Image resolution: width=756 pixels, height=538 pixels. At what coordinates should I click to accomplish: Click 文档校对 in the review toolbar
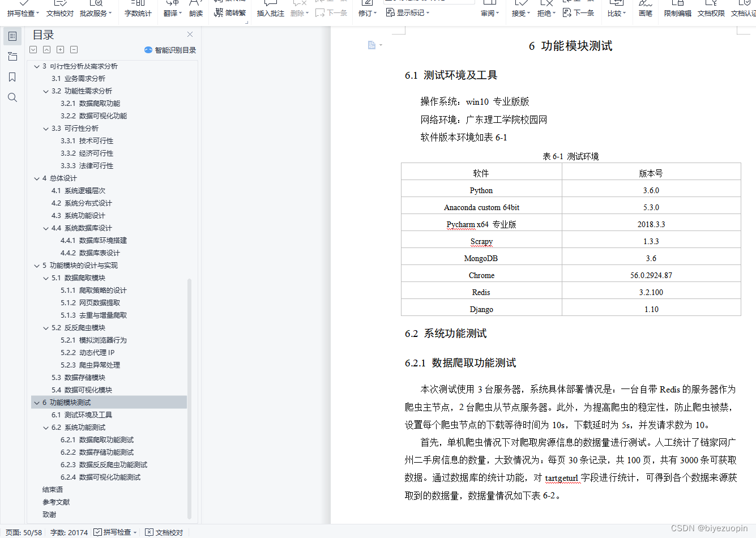point(60,13)
